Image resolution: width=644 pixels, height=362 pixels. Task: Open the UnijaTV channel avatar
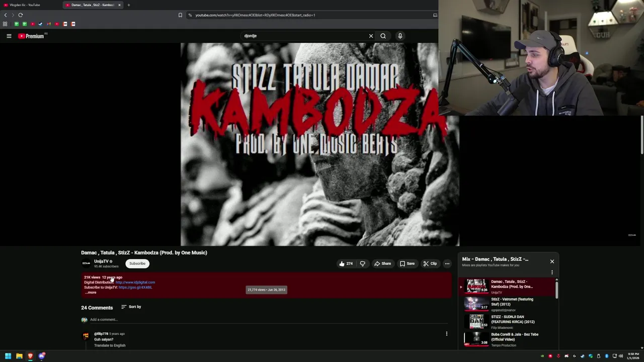[x=86, y=263]
